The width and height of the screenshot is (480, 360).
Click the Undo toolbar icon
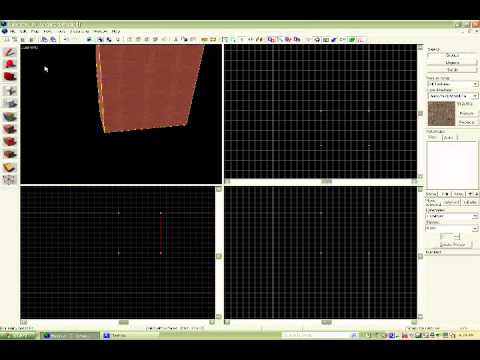(x=66, y=39)
